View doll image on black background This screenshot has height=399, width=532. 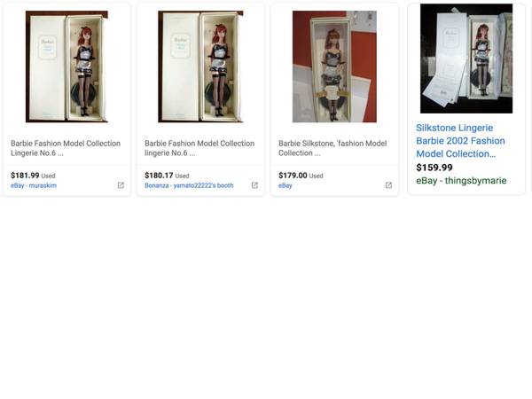tap(466, 59)
